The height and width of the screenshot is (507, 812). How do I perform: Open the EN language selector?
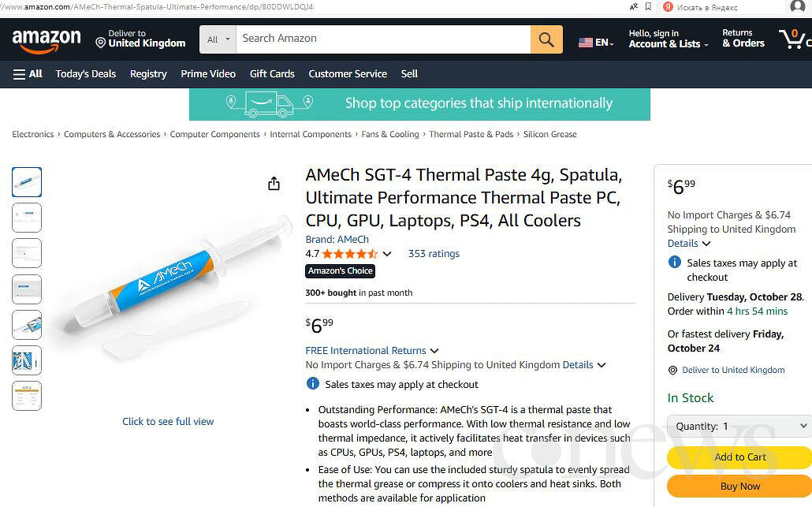[x=596, y=43]
